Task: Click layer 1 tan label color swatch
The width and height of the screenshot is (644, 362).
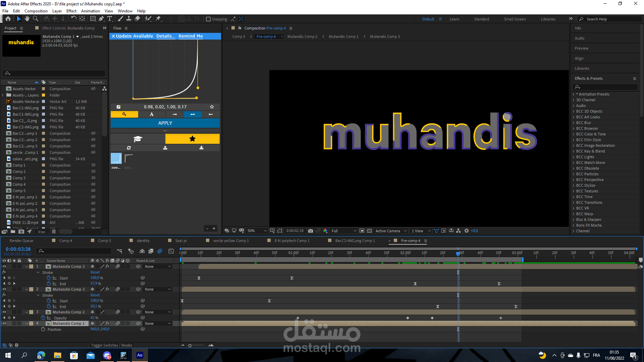Action: point(31,266)
